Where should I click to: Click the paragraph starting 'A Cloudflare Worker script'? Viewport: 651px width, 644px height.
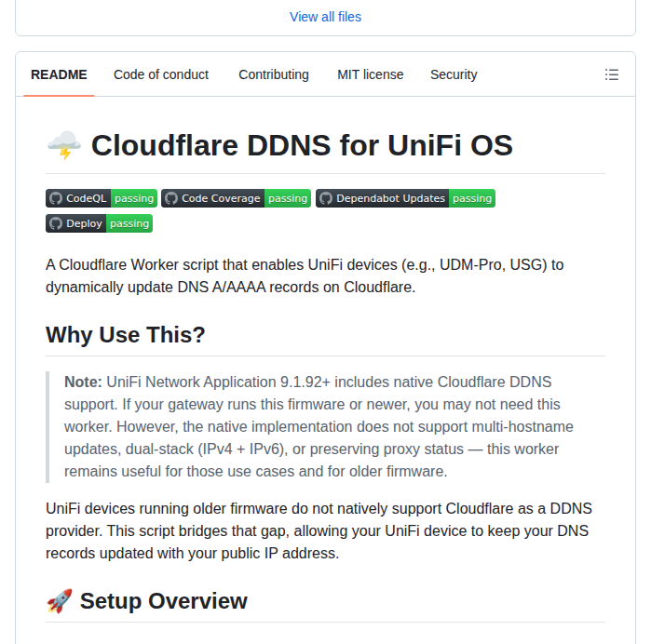305,276
